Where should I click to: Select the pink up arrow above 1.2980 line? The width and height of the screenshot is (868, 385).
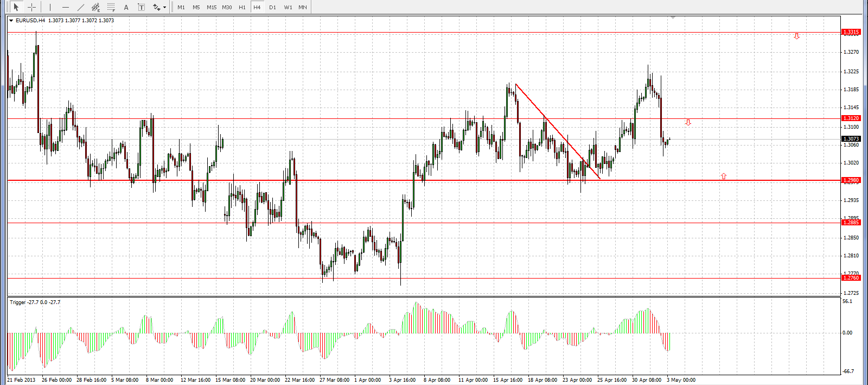724,176
